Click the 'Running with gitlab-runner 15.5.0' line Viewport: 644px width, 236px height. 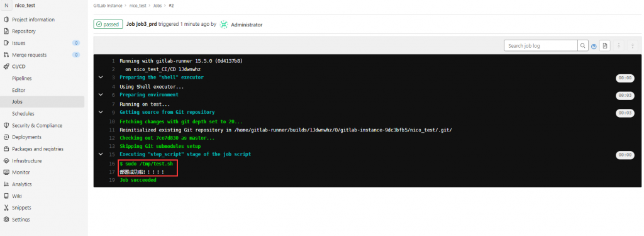click(180, 61)
